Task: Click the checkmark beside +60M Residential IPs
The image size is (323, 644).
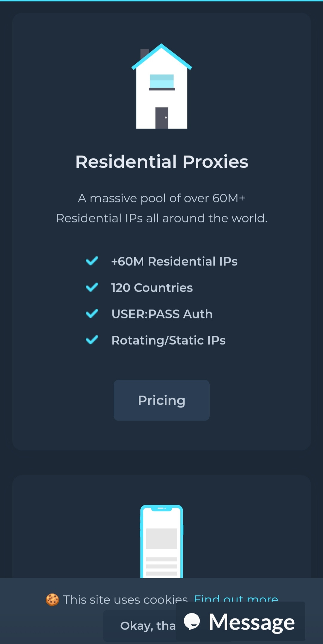Action: [x=92, y=261]
